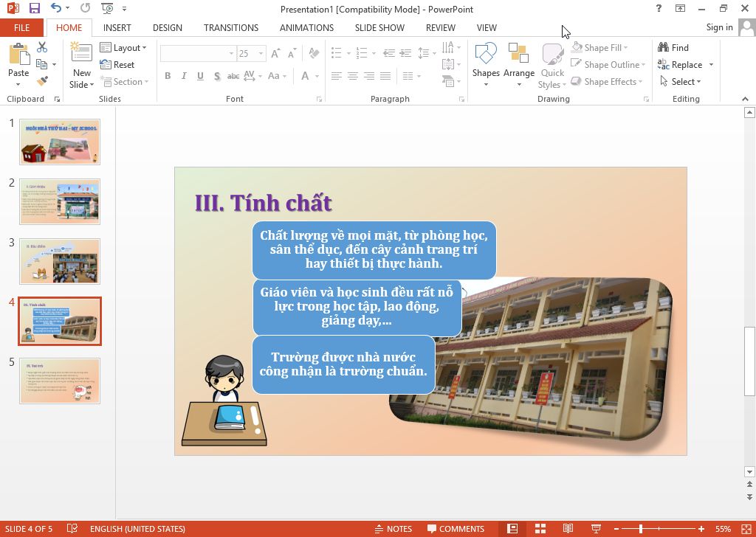The image size is (756, 537).
Task: Toggle Underline formatting
Action: point(200,76)
